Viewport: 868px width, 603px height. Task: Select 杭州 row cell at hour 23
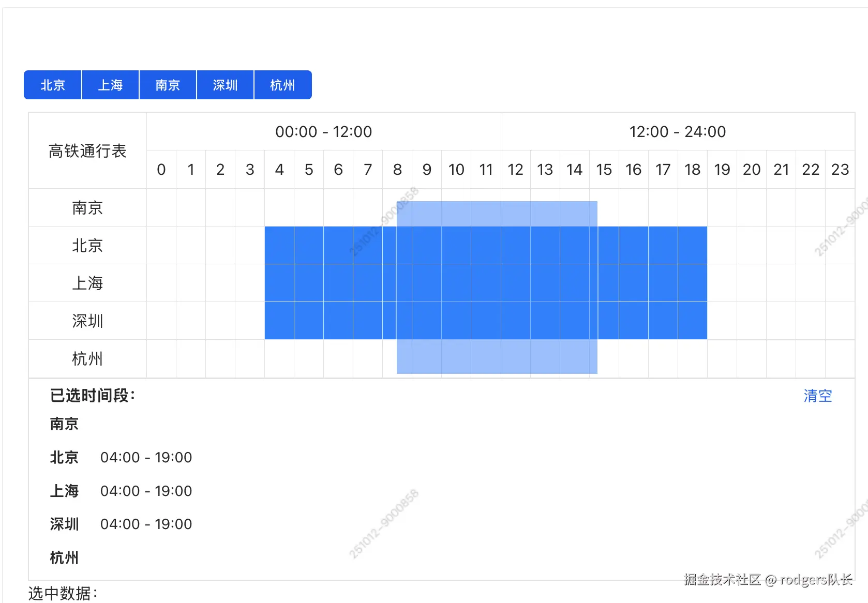[x=840, y=358]
